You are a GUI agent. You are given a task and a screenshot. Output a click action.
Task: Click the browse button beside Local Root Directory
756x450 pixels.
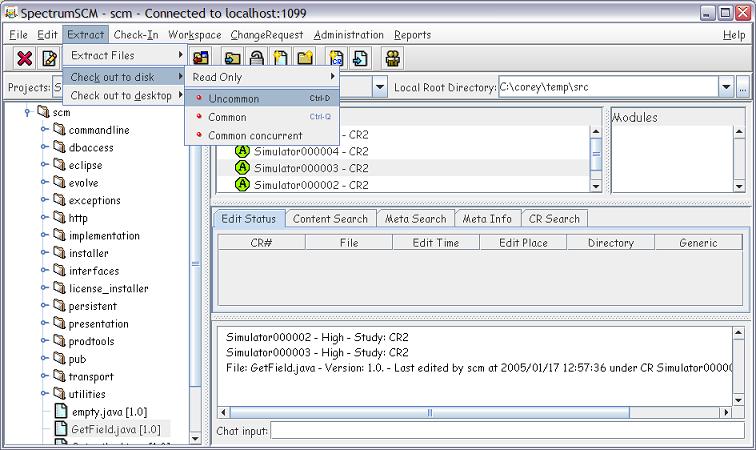point(742,87)
